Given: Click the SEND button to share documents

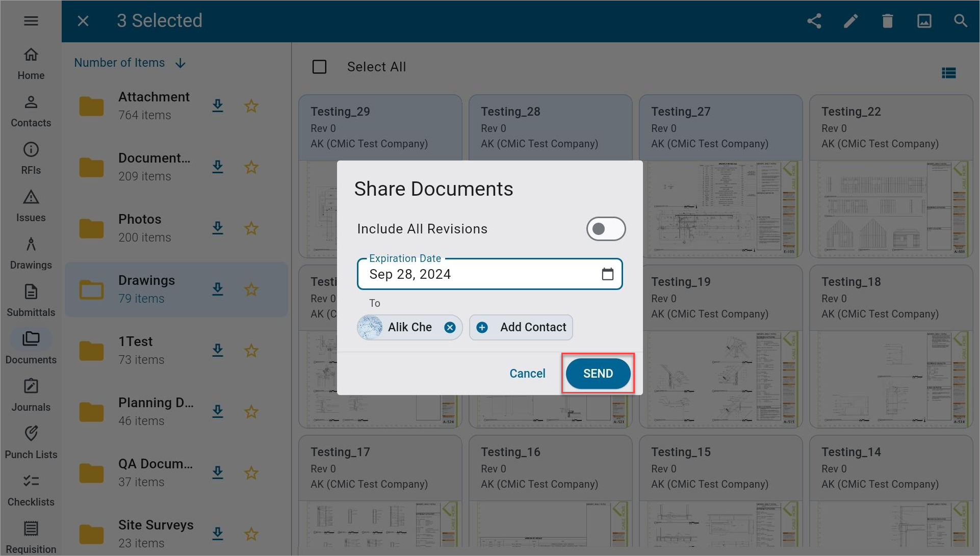Looking at the screenshot, I should pyautogui.click(x=598, y=374).
